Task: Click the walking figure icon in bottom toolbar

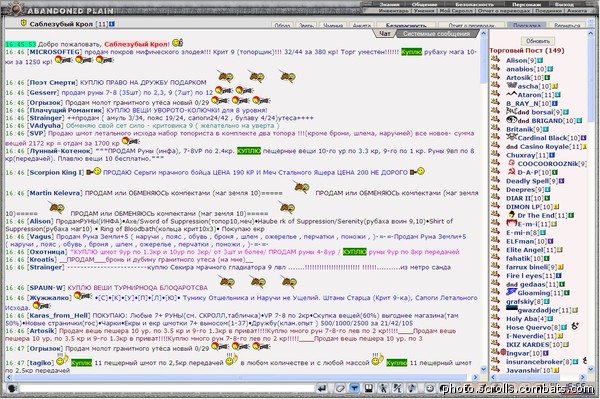Action: click(383, 389)
